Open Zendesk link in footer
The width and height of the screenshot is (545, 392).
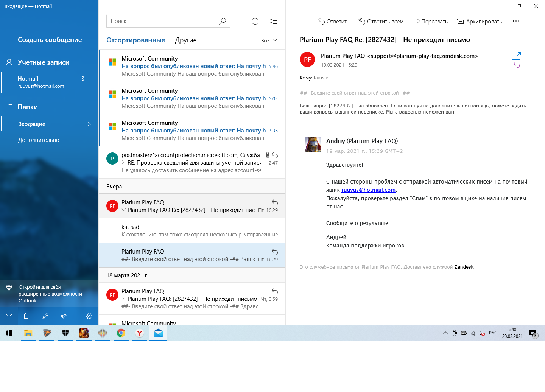point(464,267)
